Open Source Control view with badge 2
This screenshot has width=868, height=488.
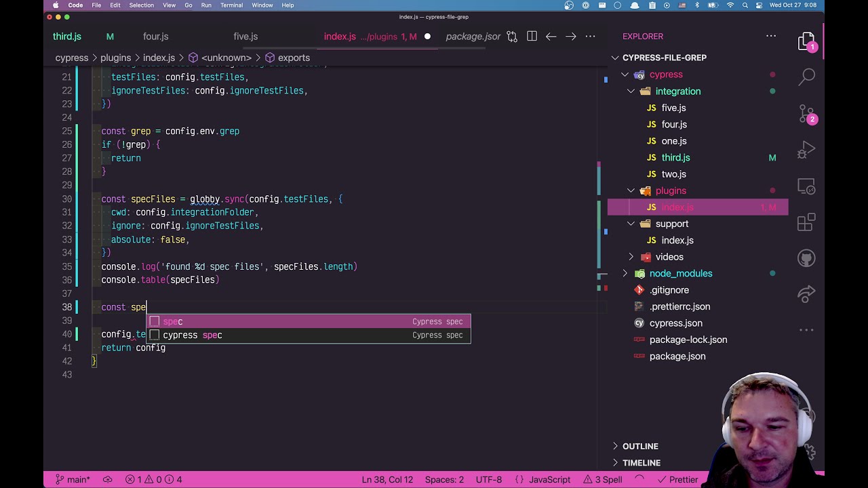coord(806,113)
